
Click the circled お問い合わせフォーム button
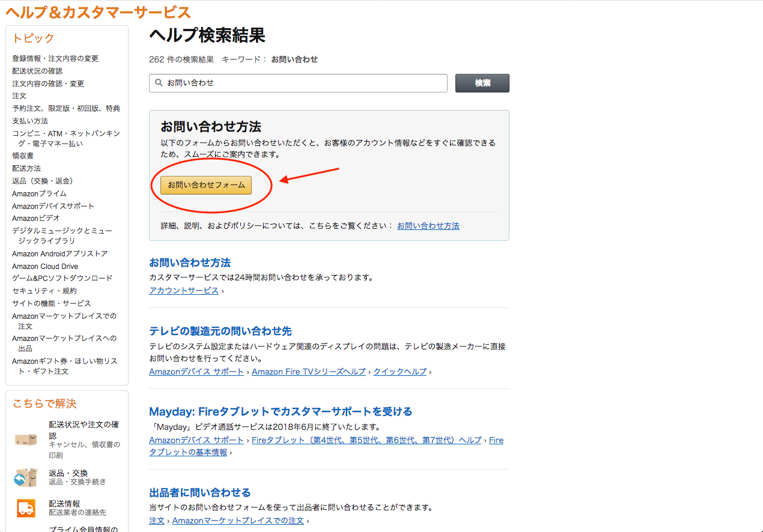(x=205, y=185)
